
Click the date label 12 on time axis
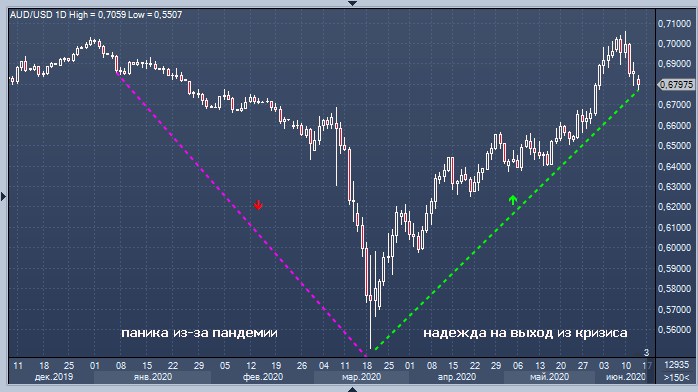(251, 366)
